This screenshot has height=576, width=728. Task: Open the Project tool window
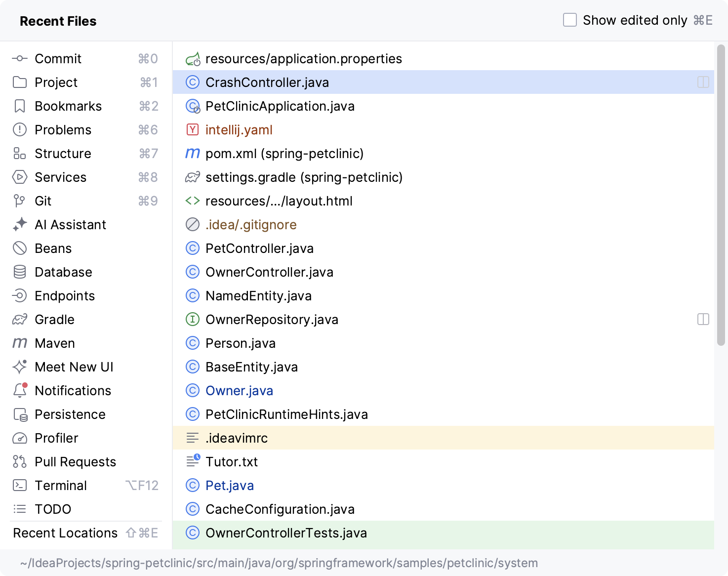(x=85, y=82)
